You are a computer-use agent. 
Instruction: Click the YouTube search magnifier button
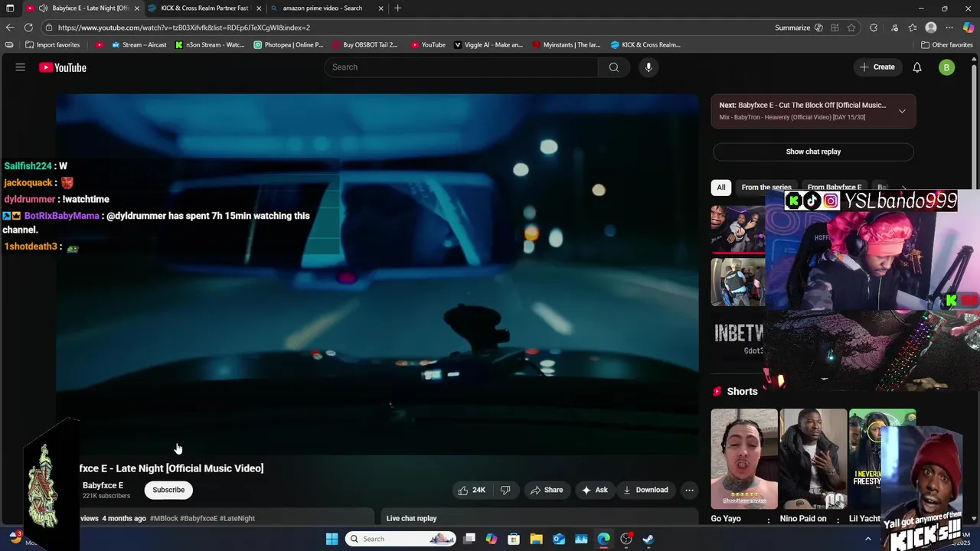coord(614,67)
